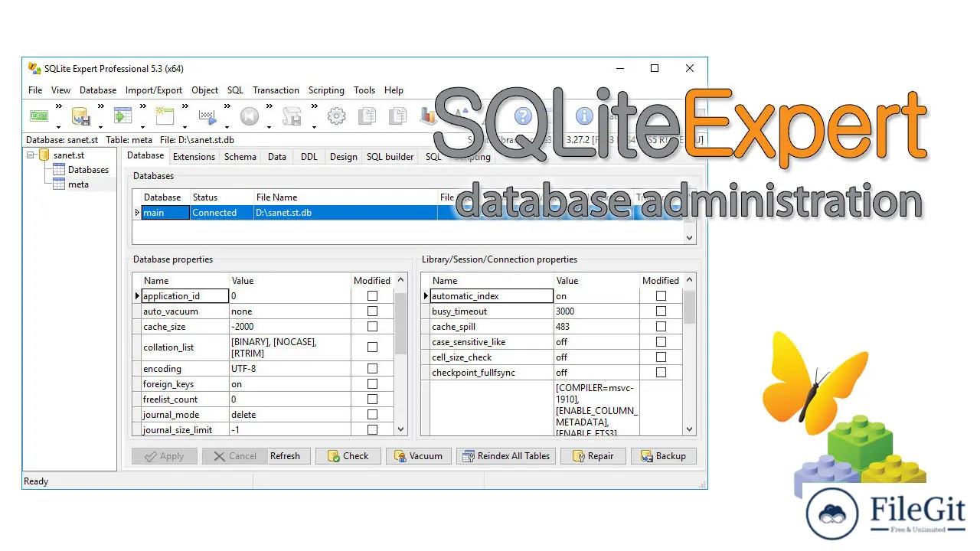Click the database save toolbar icon
This screenshot has height=551, width=980.
pyautogui.click(x=81, y=116)
